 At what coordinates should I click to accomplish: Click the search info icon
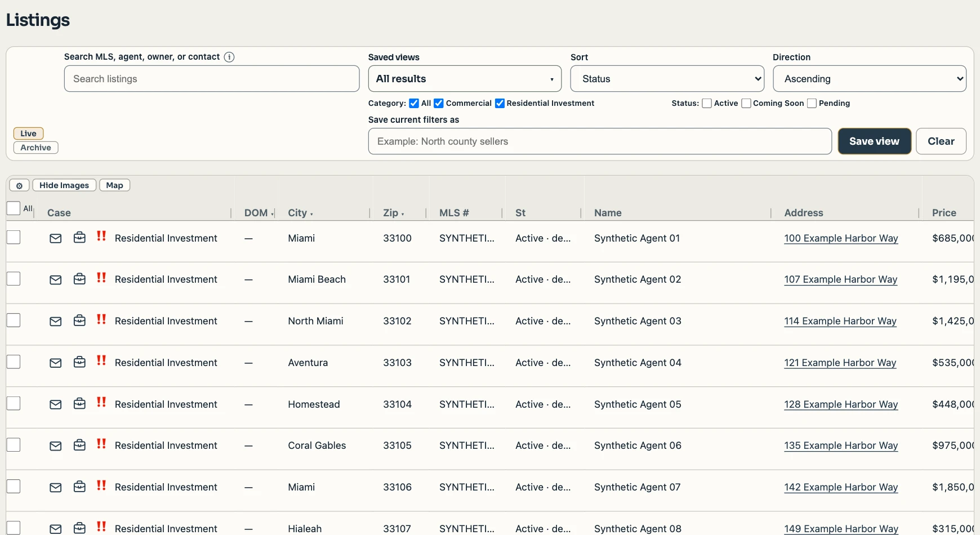[229, 57]
